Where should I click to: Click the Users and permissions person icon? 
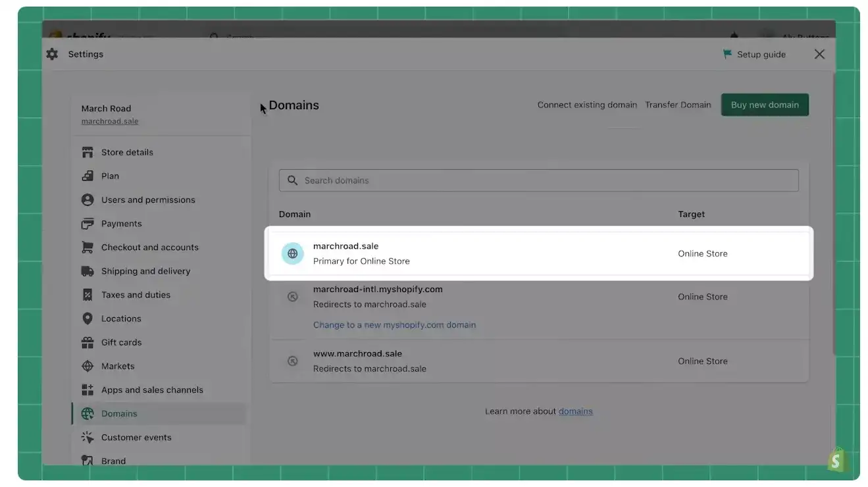88,199
